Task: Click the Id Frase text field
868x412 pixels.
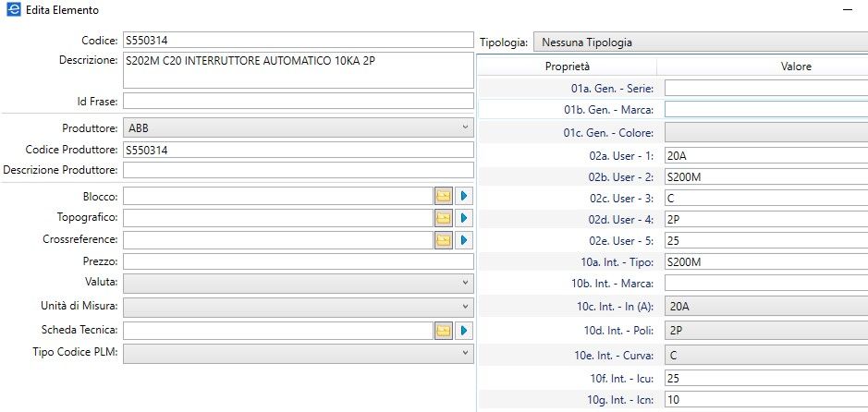Action: (x=299, y=101)
